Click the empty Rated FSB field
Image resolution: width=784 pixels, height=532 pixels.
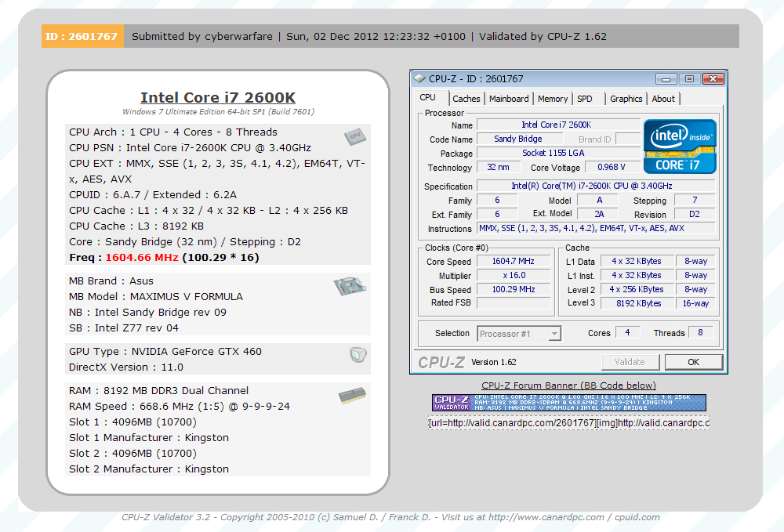tap(514, 302)
